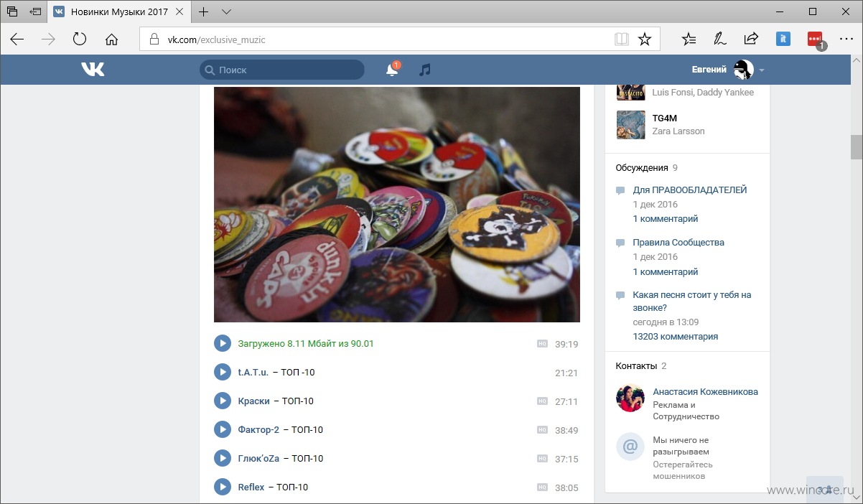Click the @ email contact icon
This screenshot has width=863, height=504.
630,447
